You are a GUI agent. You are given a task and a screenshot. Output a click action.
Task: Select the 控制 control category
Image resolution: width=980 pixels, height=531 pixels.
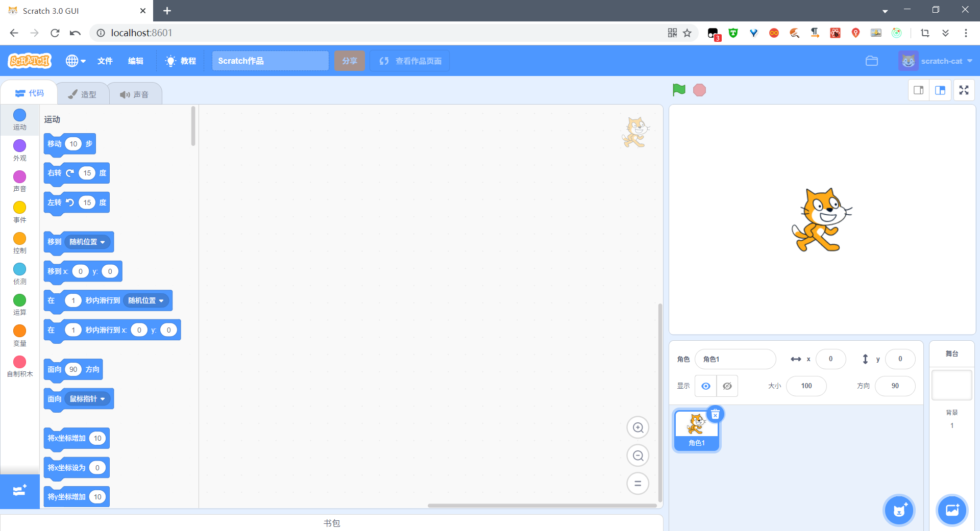click(20, 243)
